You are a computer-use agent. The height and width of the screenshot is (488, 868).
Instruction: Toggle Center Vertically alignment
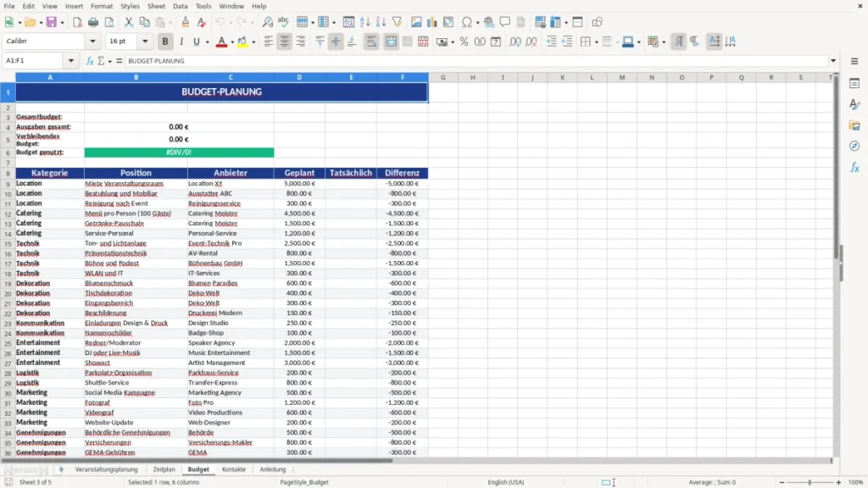click(336, 42)
